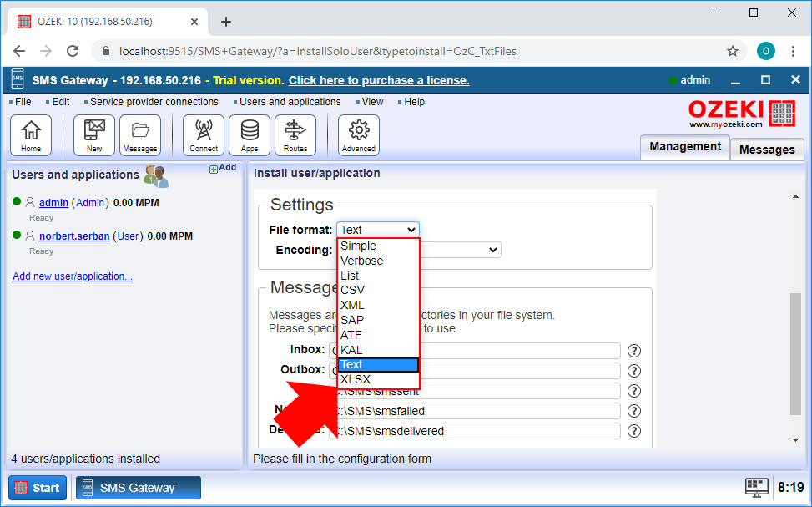Click the File format dropdown
This screenshot has height=507, width=812.
point(377,230)
